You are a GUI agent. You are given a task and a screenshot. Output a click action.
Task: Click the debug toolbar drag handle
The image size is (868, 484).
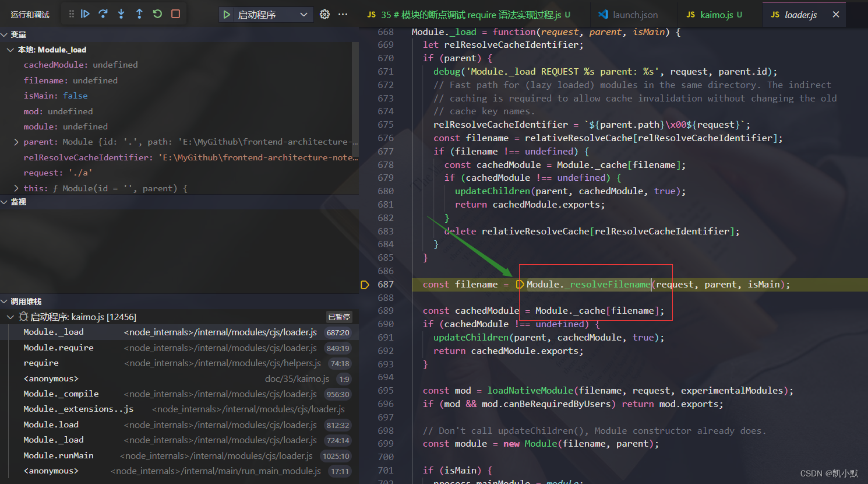pos(71,14)
